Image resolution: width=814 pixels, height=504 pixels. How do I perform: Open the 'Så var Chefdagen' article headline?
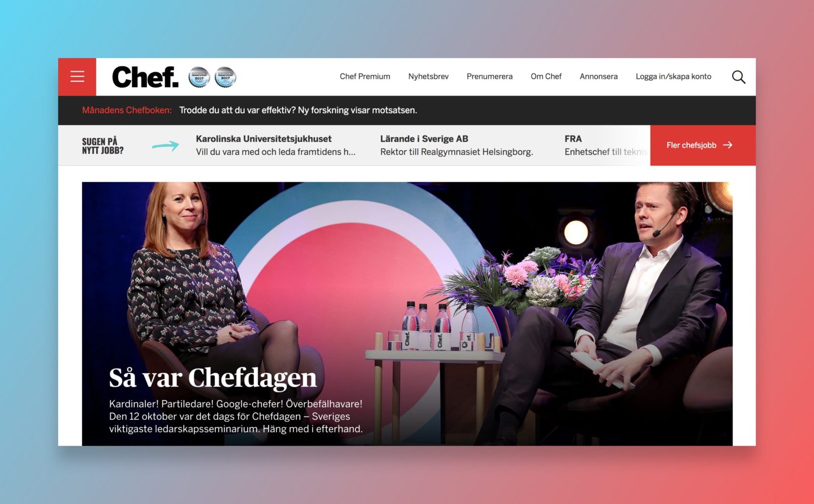(213, 378)
